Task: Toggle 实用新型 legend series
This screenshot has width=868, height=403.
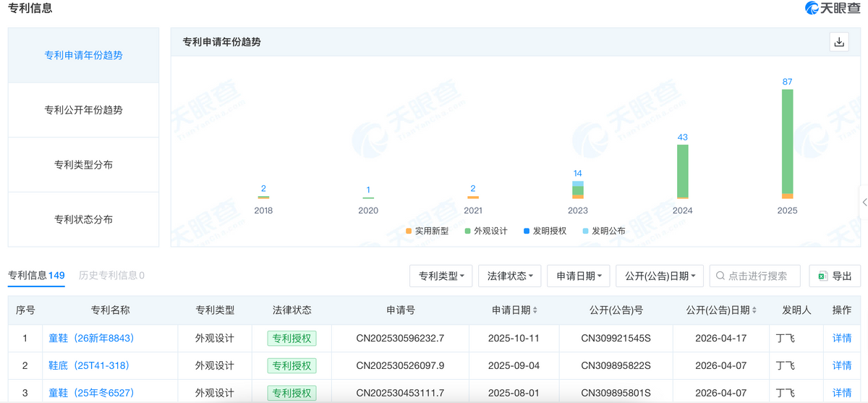Action: click(427, 231)
